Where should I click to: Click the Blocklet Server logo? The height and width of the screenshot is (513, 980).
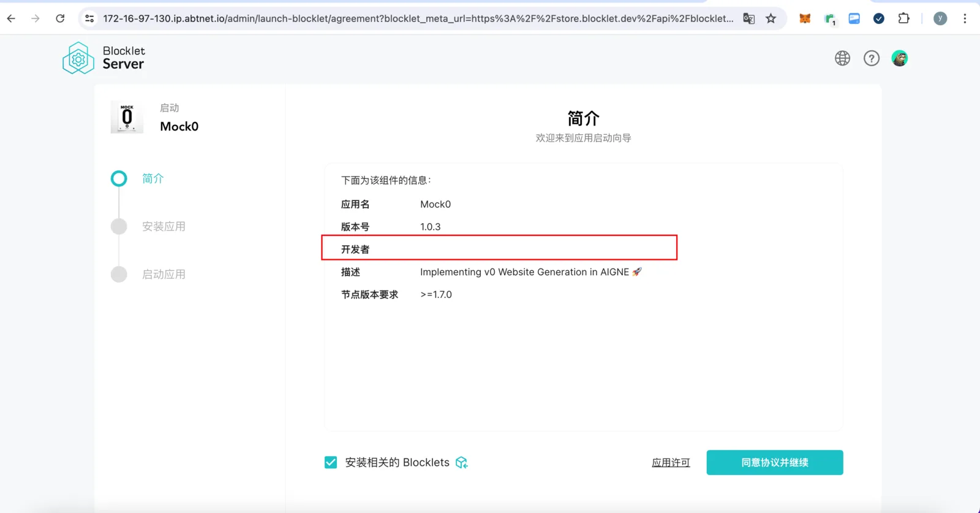point(104,58)
